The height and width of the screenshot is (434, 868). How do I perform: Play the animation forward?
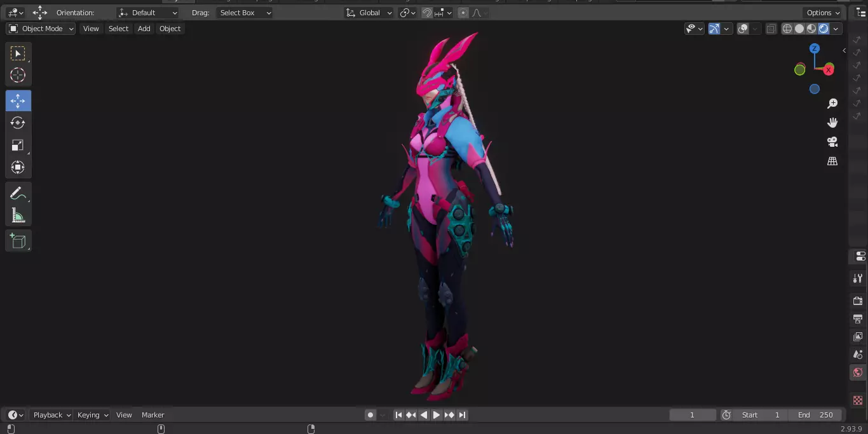click(437, 415)
